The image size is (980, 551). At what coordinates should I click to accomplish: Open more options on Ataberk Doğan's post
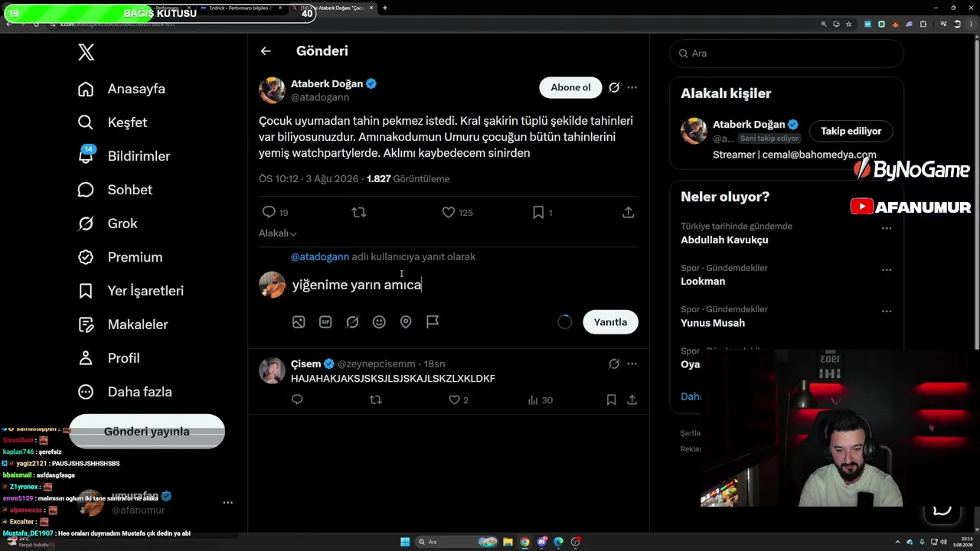pos(632,87)
